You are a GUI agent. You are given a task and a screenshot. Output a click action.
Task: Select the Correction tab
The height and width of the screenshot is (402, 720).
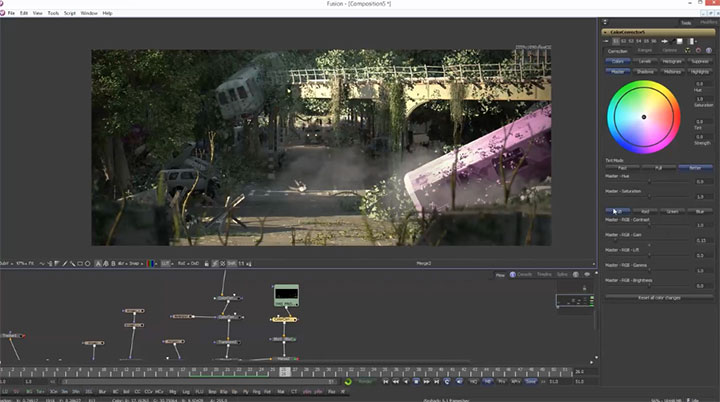click(x=618, y=51)
